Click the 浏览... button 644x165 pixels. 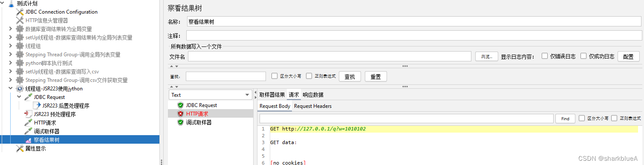click(x=487, y=56)
